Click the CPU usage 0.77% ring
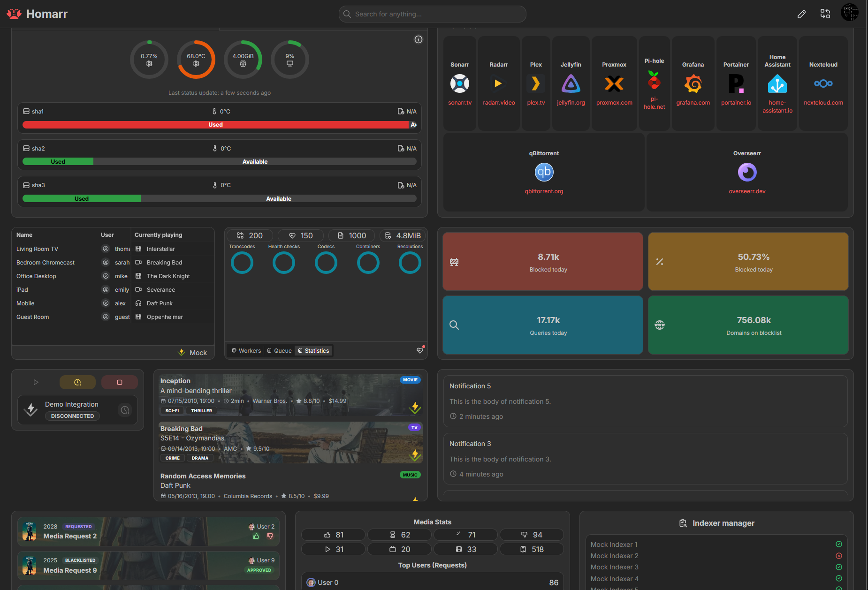Viewport: 868px width, 590px height. point(149,60)
